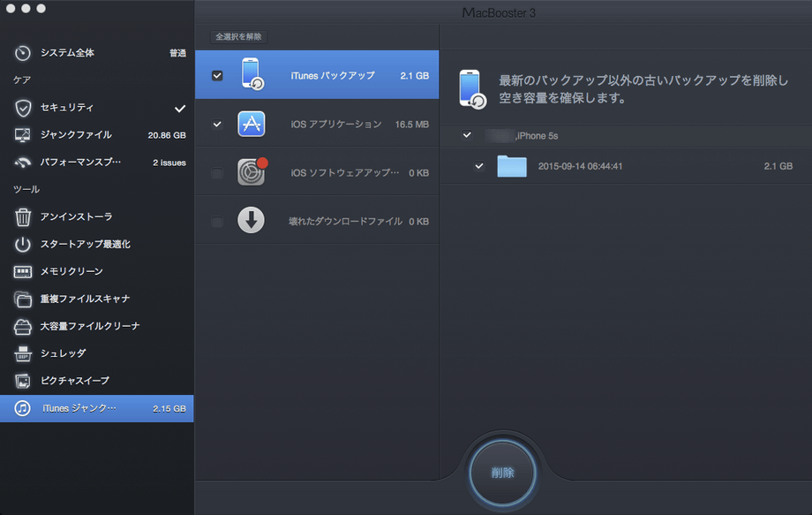Click スタートアップ最適化 sidebar label
The image size is (812, 515).
tap(86, 245)
